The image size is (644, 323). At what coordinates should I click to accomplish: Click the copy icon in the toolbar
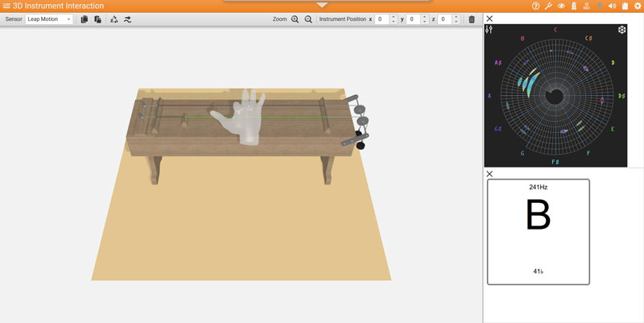coord(85,19)
